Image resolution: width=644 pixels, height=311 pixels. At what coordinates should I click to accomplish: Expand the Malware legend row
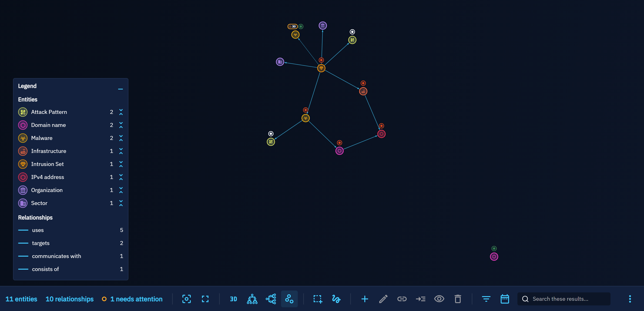(x=121, y=138)
